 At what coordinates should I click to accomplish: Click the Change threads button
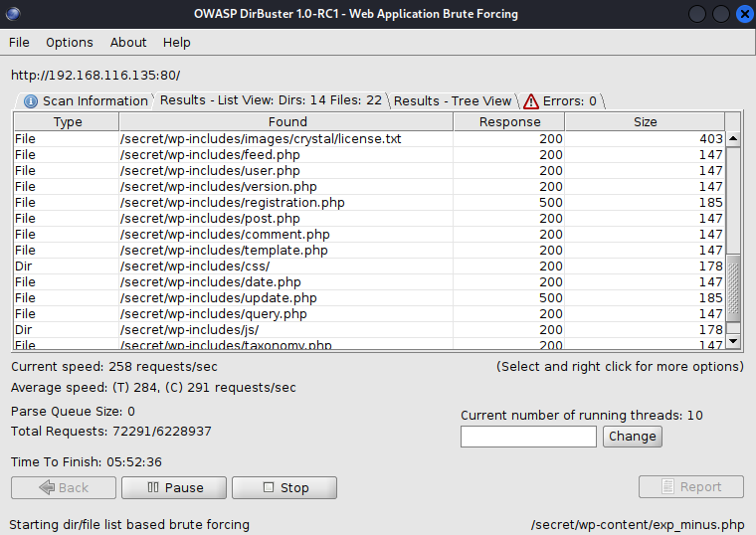click(633, 437)
